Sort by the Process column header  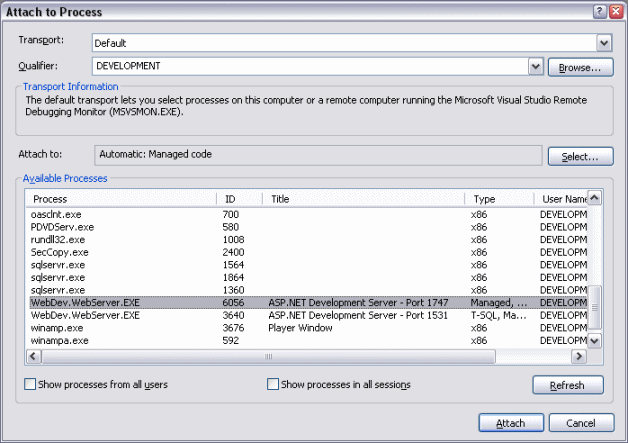pos(122,199)
